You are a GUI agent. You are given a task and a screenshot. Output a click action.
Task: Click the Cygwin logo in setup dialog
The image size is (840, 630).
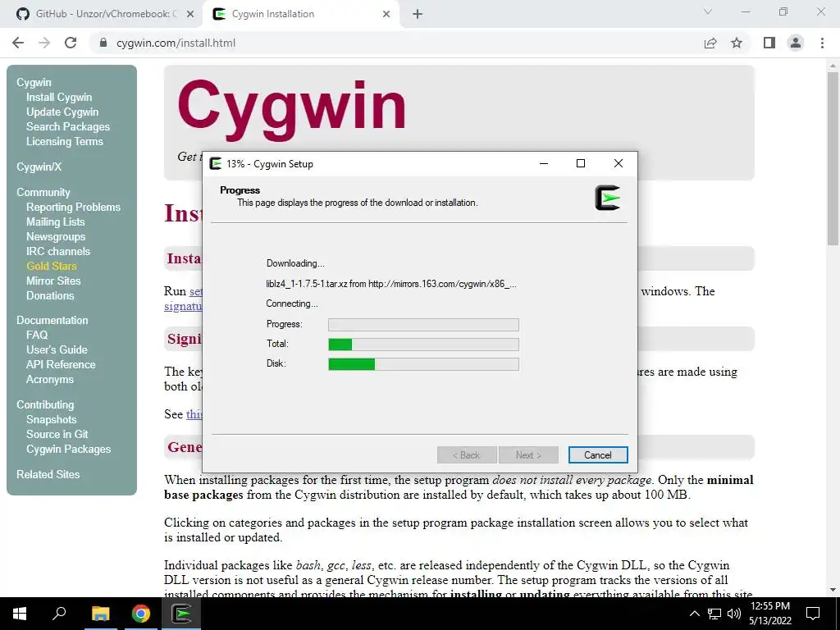[608, 198]
